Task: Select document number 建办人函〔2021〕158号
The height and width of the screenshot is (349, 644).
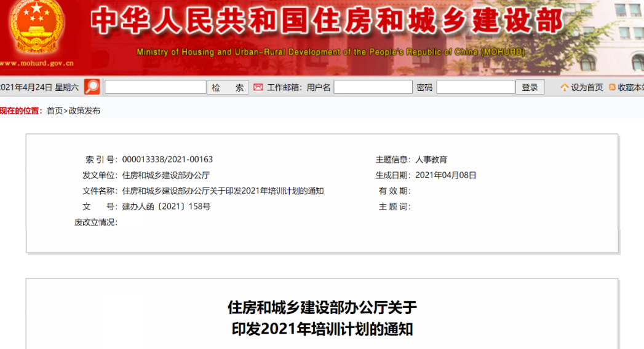Action: point(166,206)
